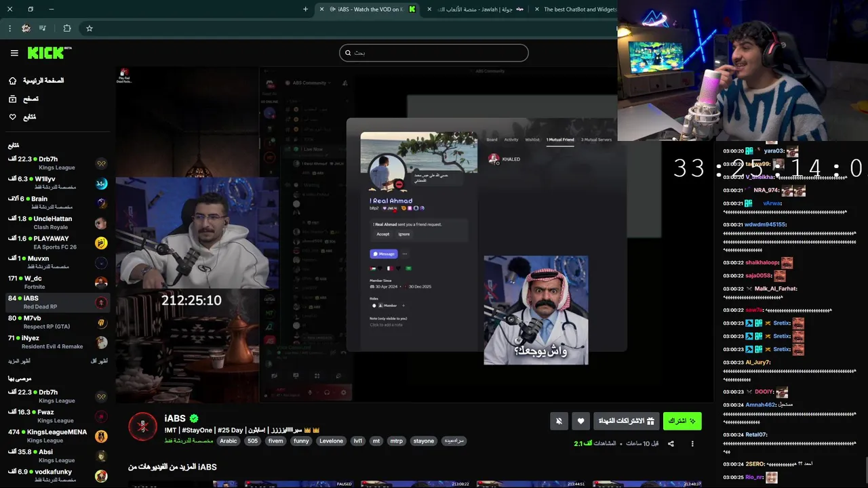Select the funny tag
The width and height of the screenshot is (868, 488).
coord(301,441)
